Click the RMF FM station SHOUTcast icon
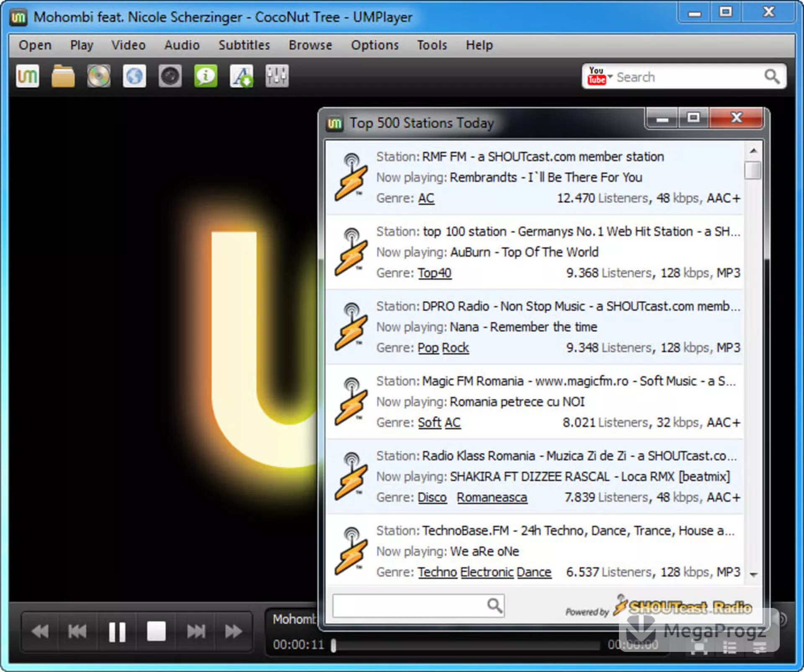 pyautogui.click(x=351, y=177)
